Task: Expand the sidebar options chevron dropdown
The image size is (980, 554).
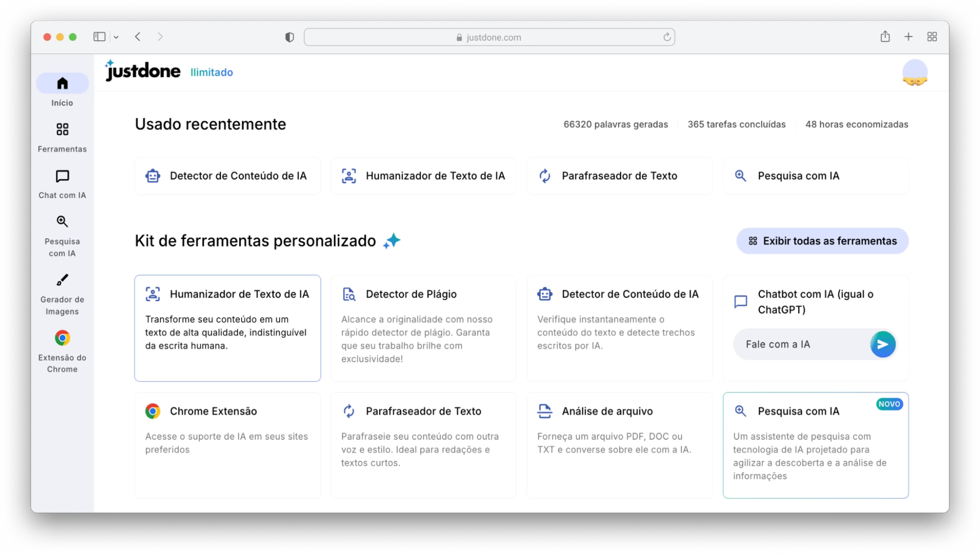Action: coord(116,37)
